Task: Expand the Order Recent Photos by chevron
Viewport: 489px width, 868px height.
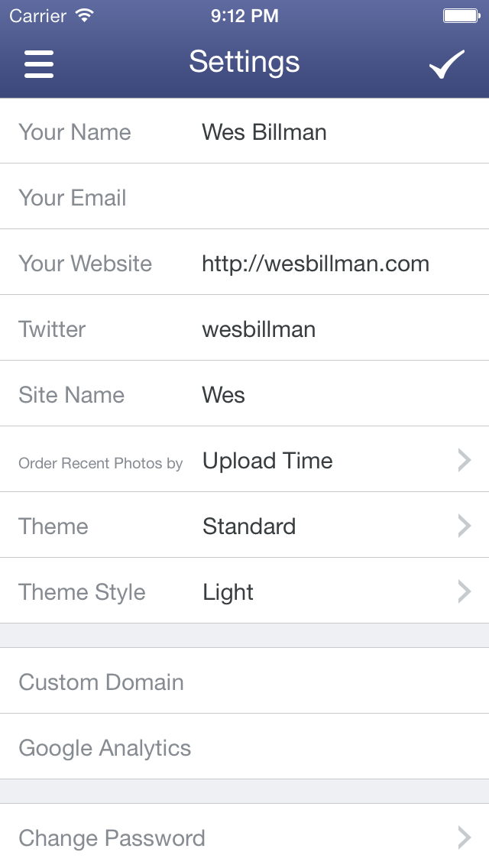Action: tap(464, 460)
